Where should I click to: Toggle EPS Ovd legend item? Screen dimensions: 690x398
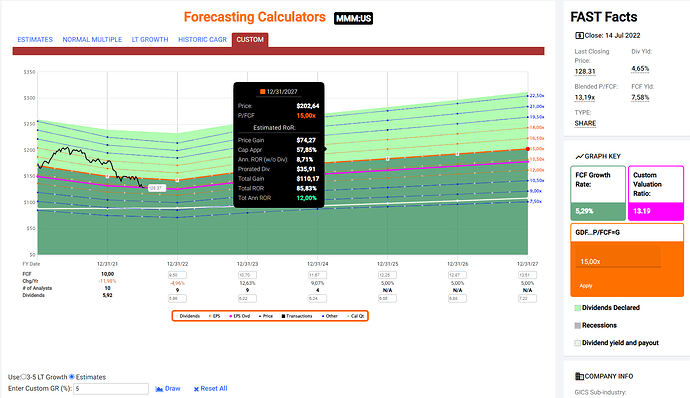239,316
